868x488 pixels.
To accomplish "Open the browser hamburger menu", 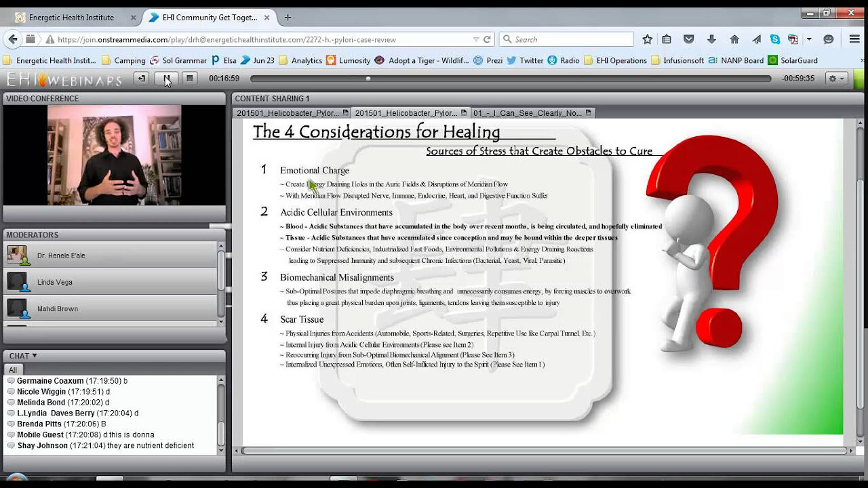I will (854, 39).
